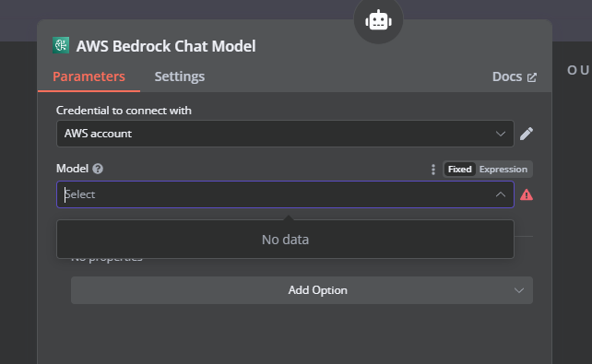Edit the AWS account credential pencil icon

[527, 134]
